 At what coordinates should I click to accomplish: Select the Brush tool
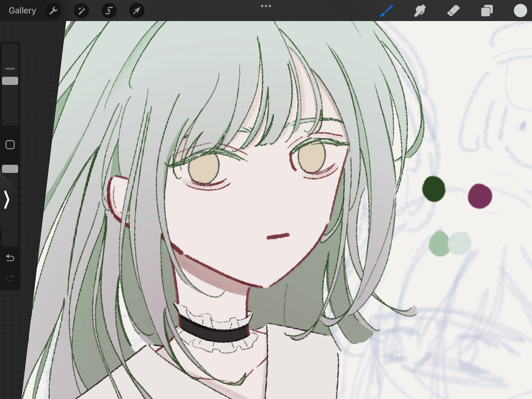[386, 11]
